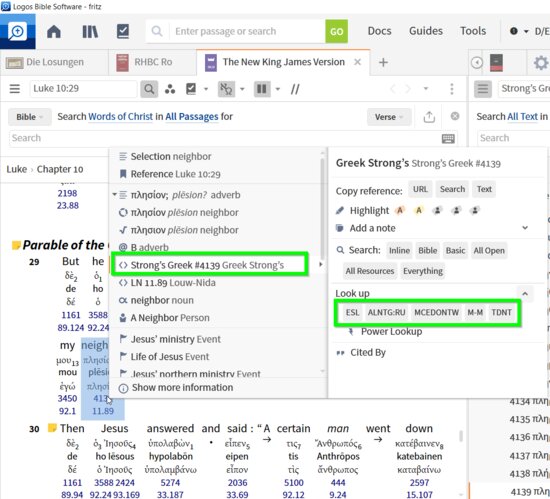Viewport: 550px width, 499px height.
Task: Apply the yellow A highlight swatch
Action: [418, 210]
